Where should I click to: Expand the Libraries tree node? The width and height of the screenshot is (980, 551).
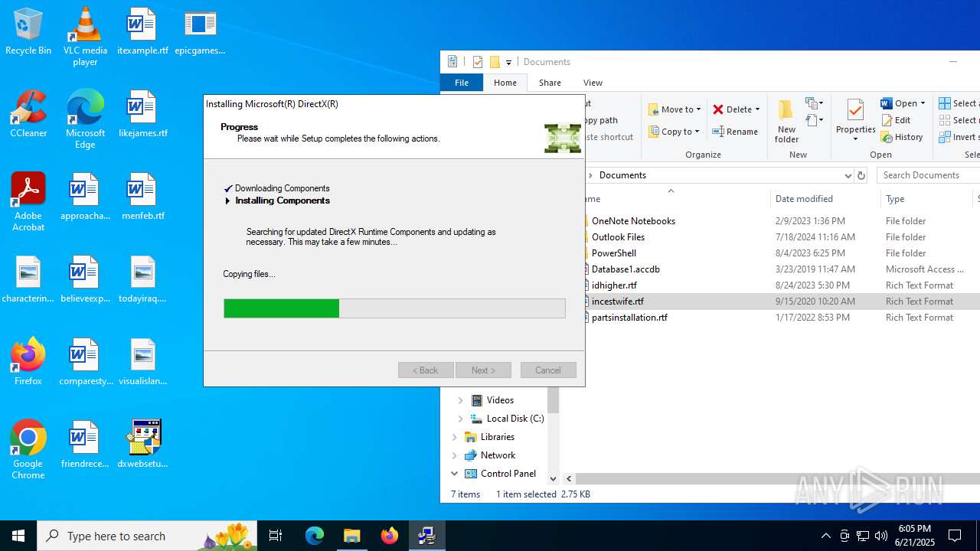click(x=454, y=437)
